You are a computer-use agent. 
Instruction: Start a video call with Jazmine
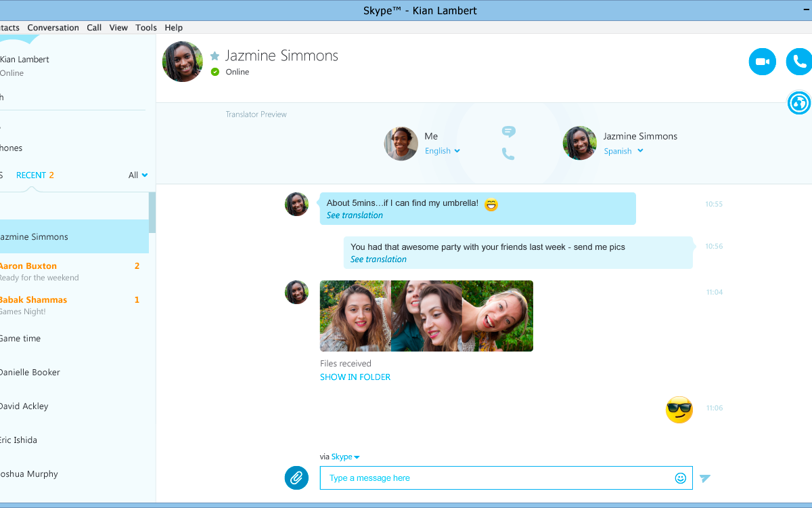tap(762, 62)
